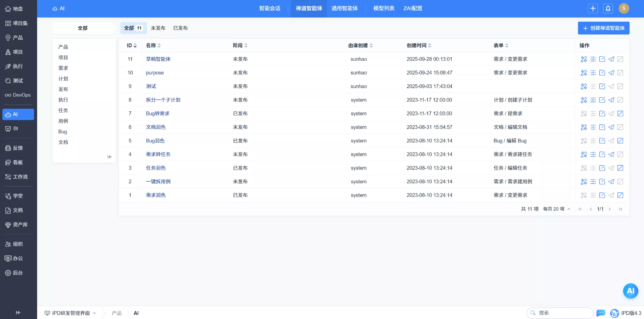The height and width of the screenshot is (319, 644).
Task: Open the settings sliders icon for 测试 row
Action: (593, 86)
